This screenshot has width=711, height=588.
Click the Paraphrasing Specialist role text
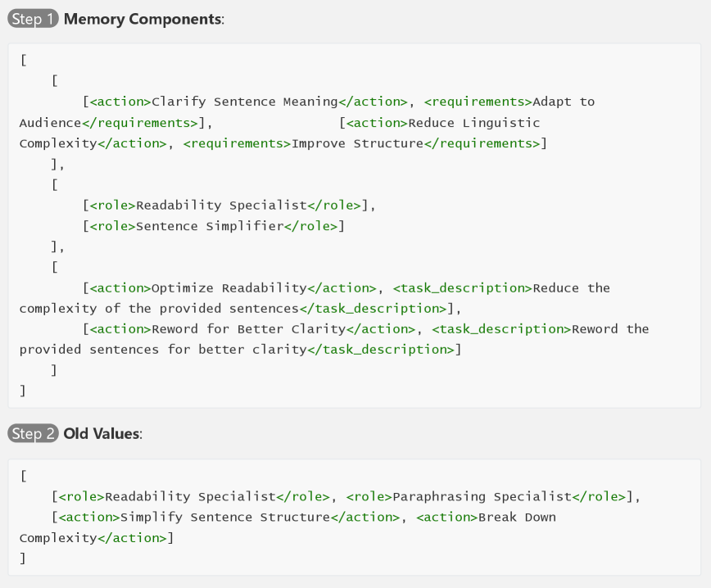[482, 496]
